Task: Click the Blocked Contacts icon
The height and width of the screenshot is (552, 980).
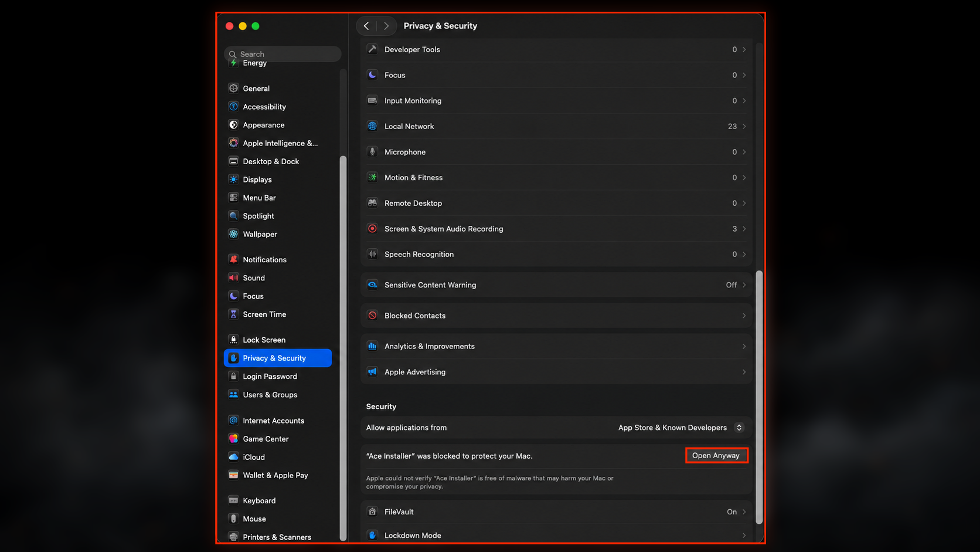Action: pyautogui.click(x=372, y=316)
